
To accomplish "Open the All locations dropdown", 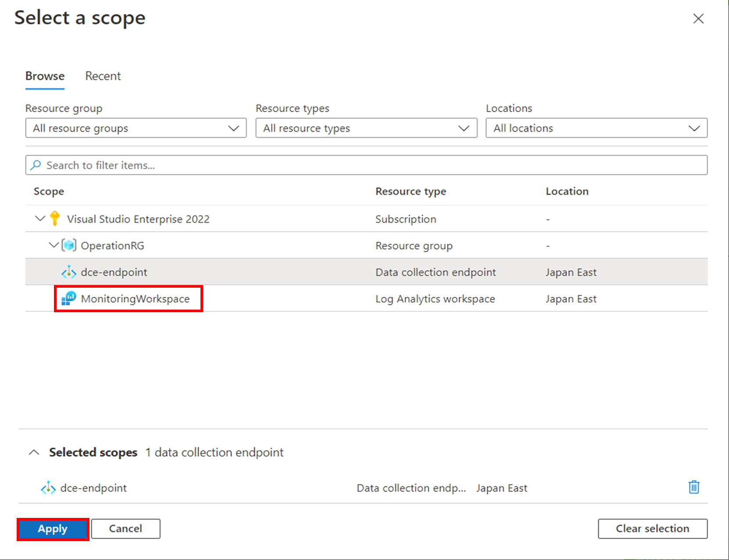I will click(x=695, y=128).
